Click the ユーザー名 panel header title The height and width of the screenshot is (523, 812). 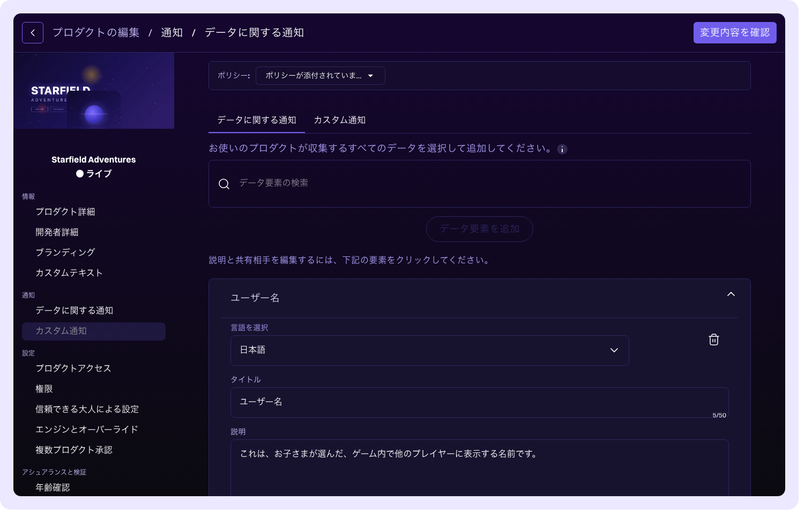pyautogui.click(x=255, y=298)
